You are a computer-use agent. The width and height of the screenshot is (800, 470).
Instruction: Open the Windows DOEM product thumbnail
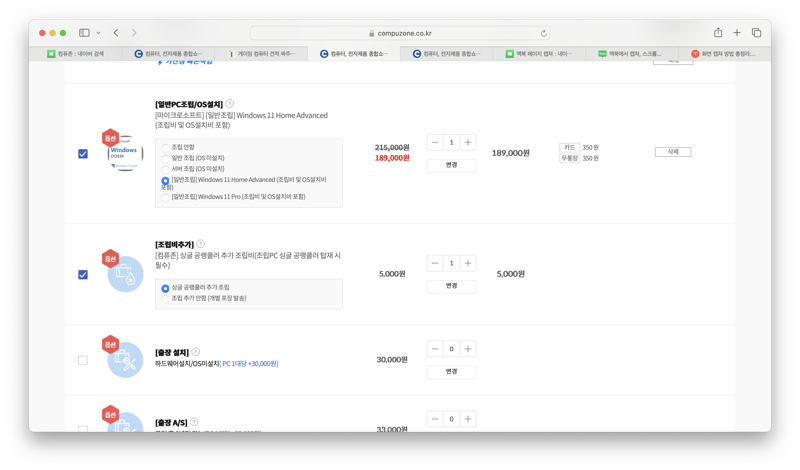[125, 154]
